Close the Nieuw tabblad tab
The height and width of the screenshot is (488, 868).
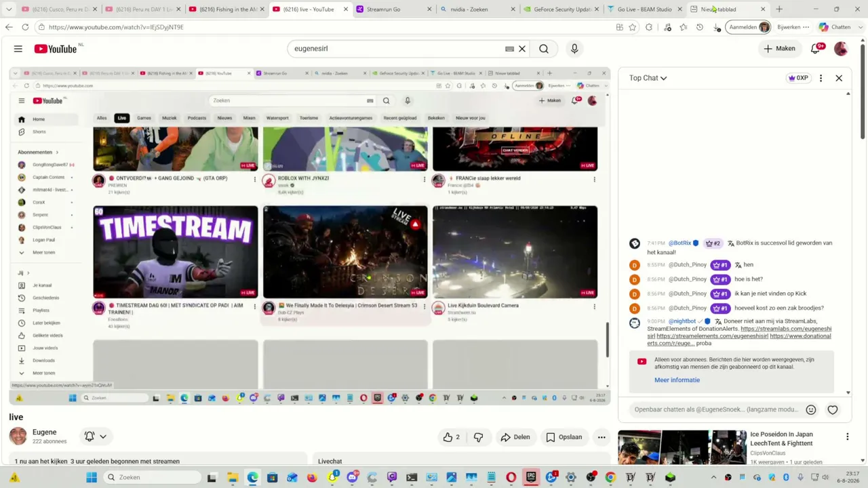tap(763, 9)
